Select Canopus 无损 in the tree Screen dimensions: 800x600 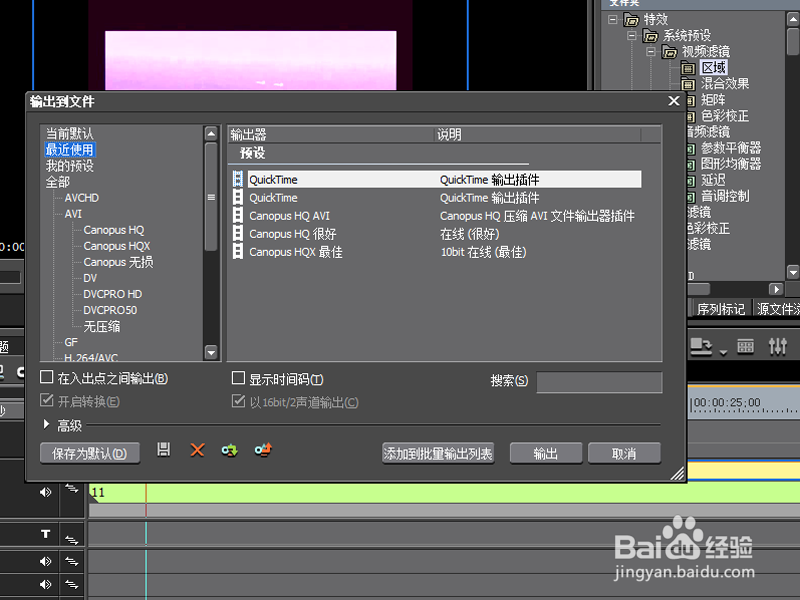[x=118, y=262]
